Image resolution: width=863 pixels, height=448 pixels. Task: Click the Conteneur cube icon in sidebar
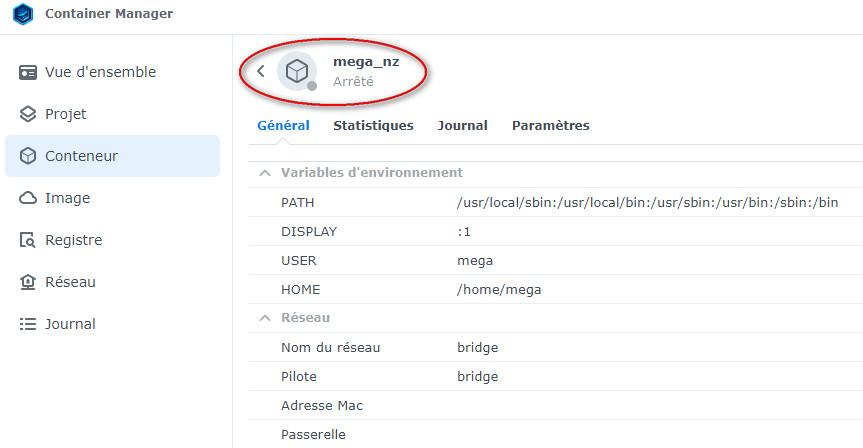click(x=28, y=156)
